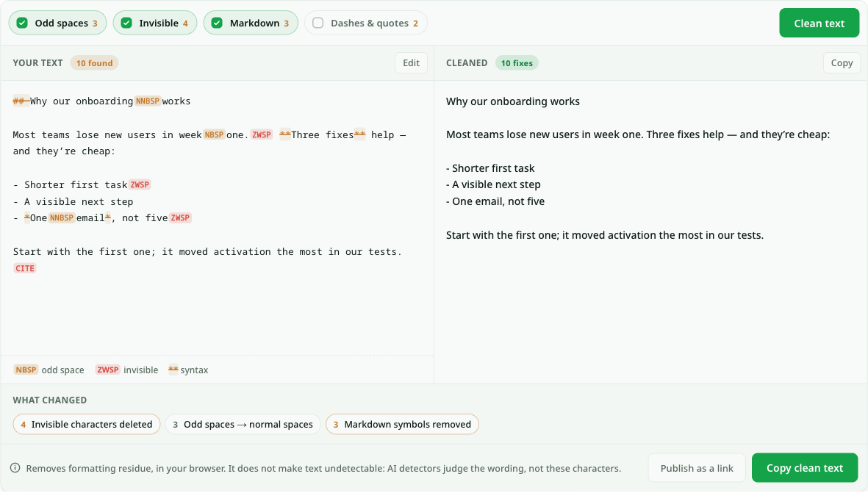Uncheck the Odd spaces filter
Screen dimensions: 868x493
tap(57, 23)
